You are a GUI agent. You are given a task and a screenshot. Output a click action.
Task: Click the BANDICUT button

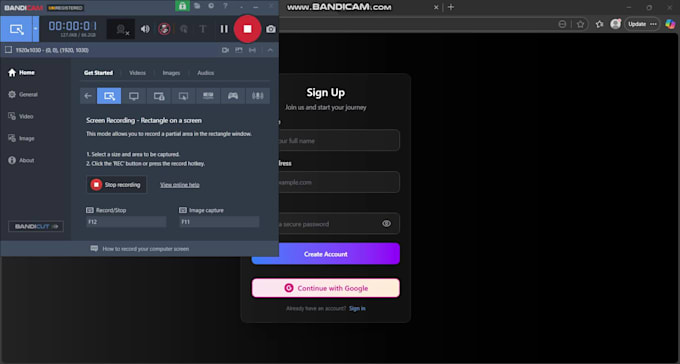[36, 226]
